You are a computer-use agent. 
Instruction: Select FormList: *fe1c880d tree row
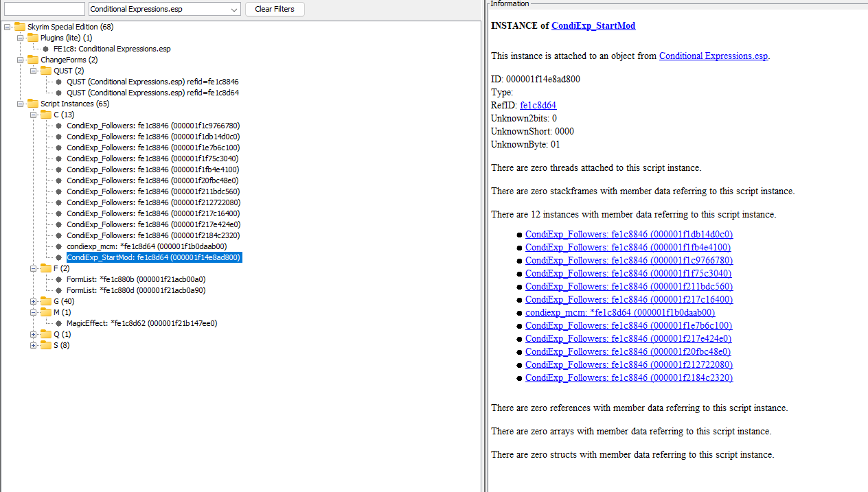coord(136,290)
